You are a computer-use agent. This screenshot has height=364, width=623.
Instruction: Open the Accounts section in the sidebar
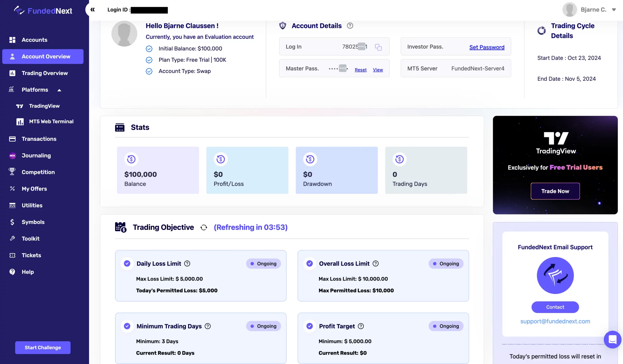pos(34,40)
